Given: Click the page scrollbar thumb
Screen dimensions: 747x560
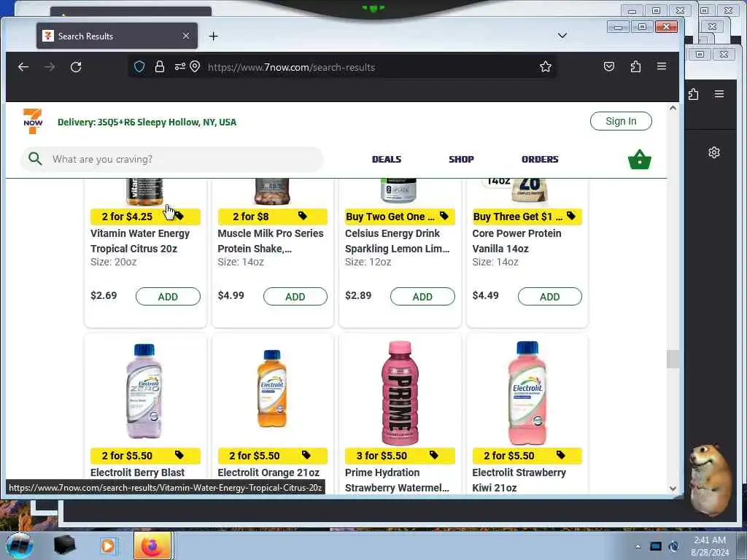Looking at the screenshot, I should pyautogui.click(x=673, y=359).
